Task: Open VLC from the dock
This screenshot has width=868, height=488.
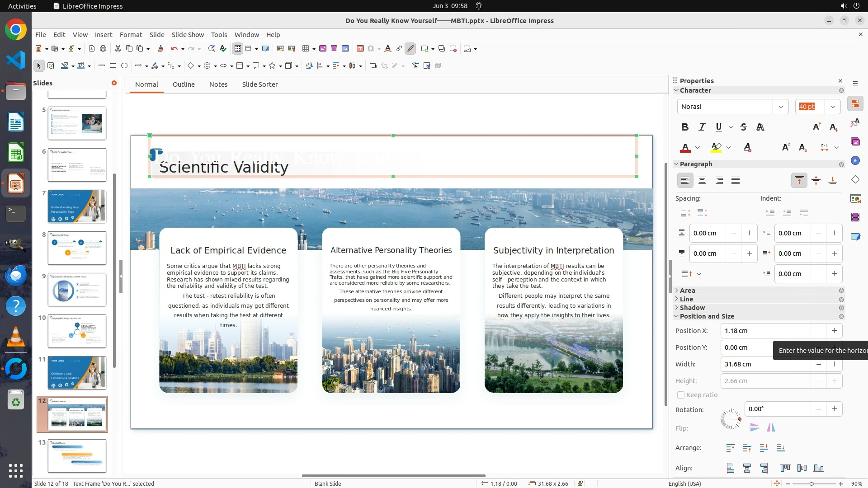Action: (x=16, y=337)
